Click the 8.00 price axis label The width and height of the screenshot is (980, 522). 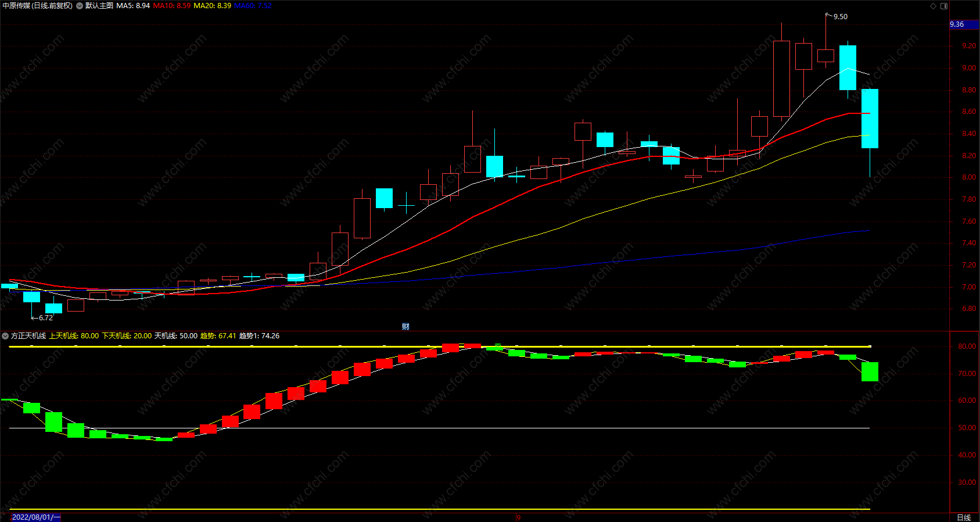coord(968,177)
